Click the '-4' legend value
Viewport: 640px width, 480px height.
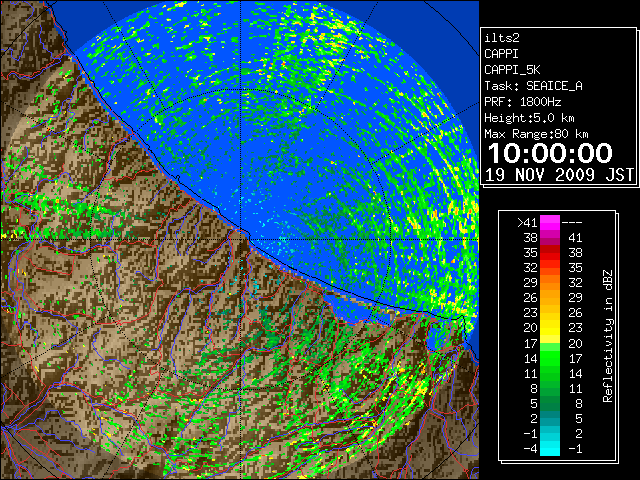[x=530, y=449]
